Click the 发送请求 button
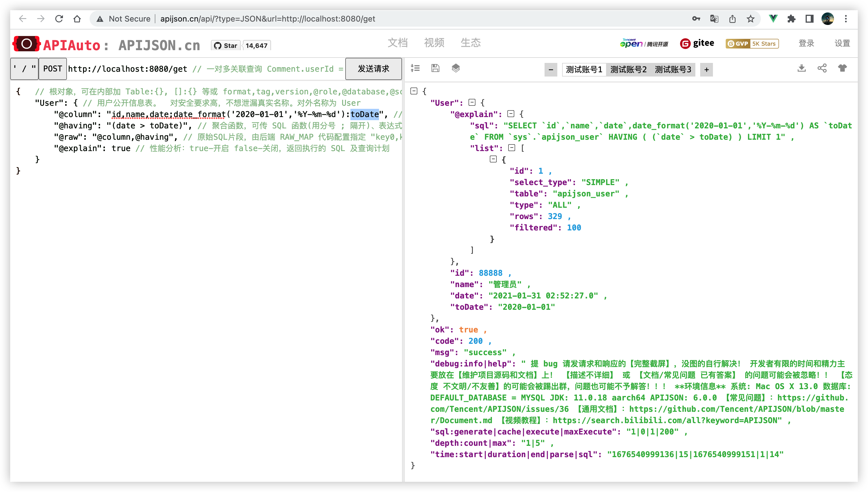 pyautogui.click(x=373, y=69)
